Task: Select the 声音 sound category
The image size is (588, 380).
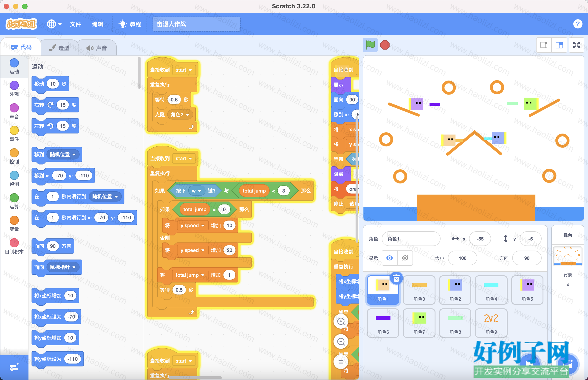Action: (14, 111)
